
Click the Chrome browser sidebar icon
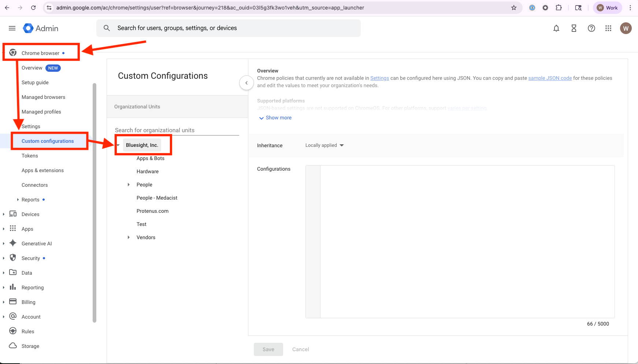pos(13,52)
